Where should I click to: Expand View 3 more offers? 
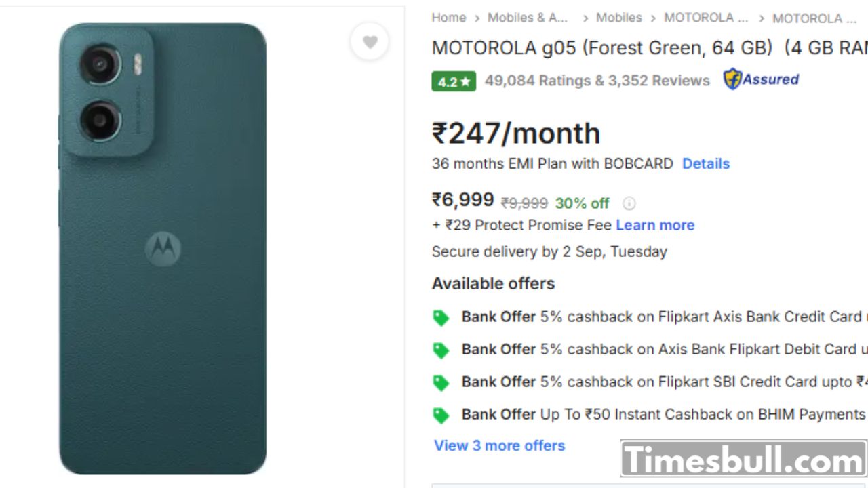(499, 445)
